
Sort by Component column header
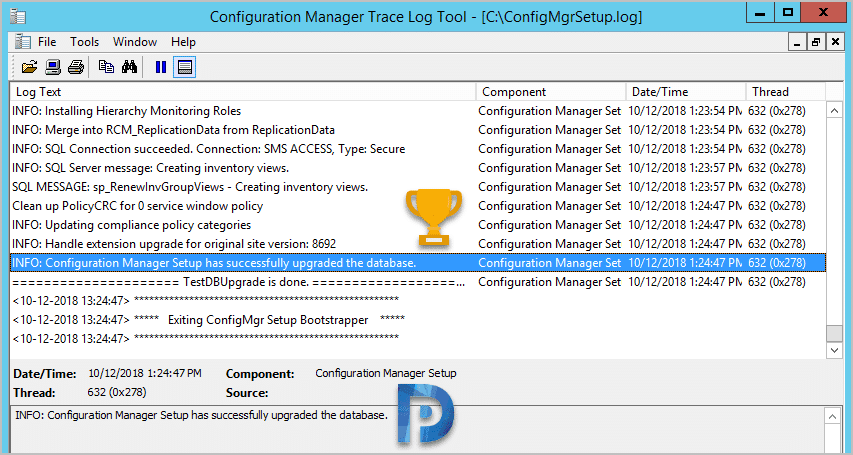551,92
